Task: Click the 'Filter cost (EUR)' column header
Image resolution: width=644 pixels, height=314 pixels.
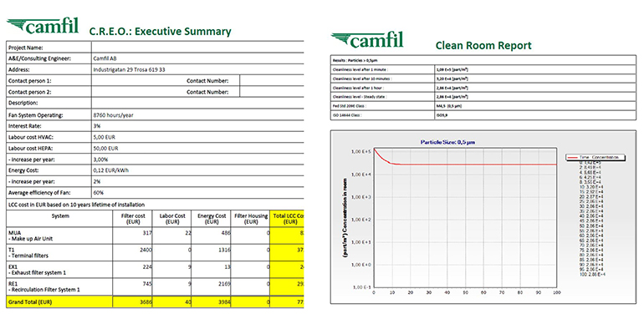Action: 132,219
